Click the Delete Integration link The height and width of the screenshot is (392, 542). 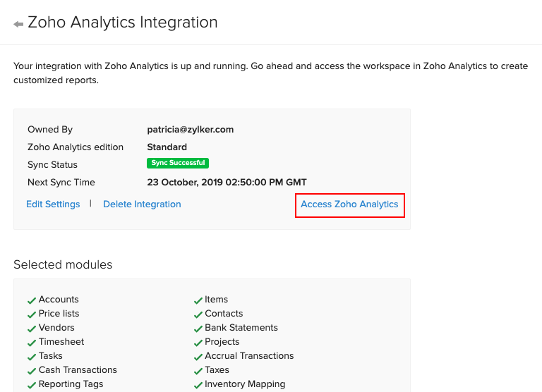[x=142, y=204]
